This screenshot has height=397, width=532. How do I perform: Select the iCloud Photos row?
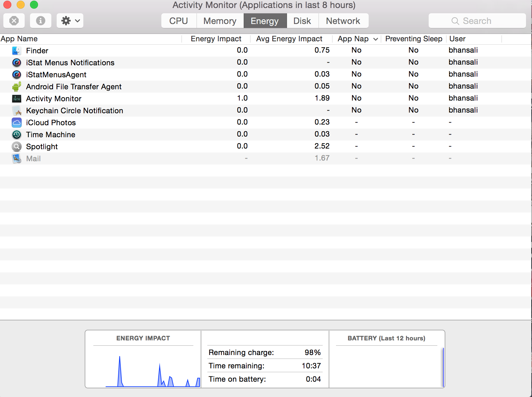point(266,123)
